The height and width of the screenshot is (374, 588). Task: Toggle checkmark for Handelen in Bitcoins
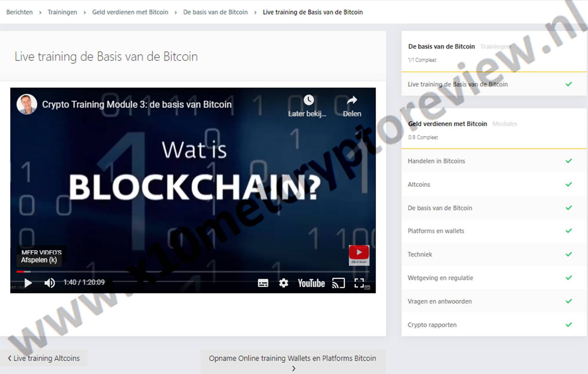click(569, 161)
